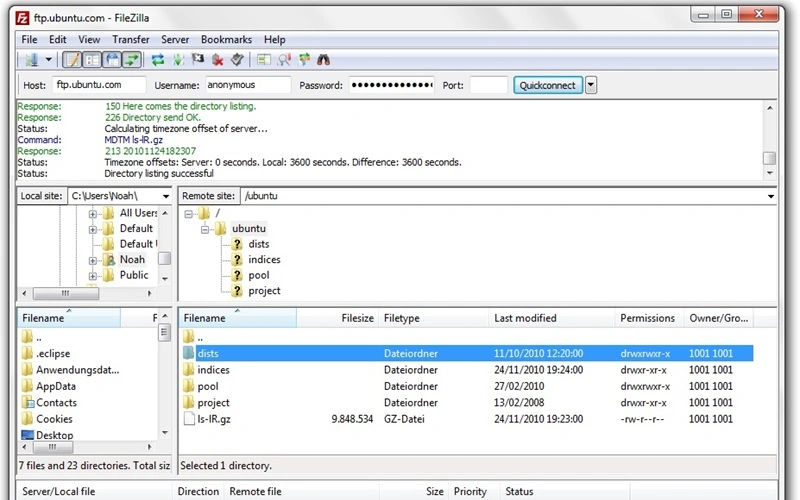Click the message log scrollbar thumb
800x500 pixels.
(x=769, y=158)
